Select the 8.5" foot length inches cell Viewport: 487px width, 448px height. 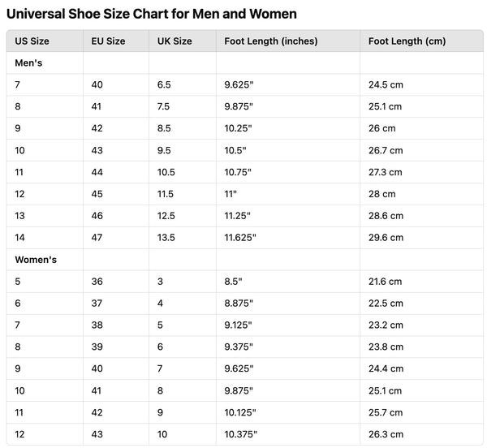click(x=234, y=282)
